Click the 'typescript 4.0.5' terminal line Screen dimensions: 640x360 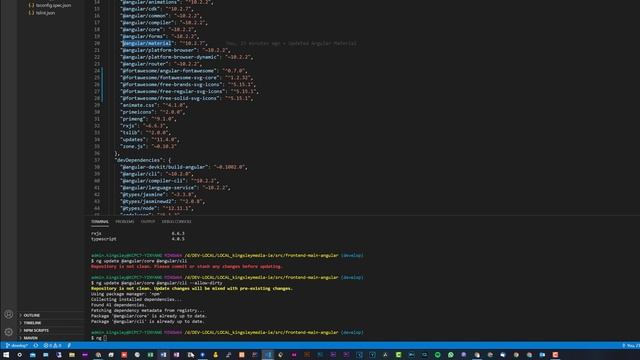point(138,239)
